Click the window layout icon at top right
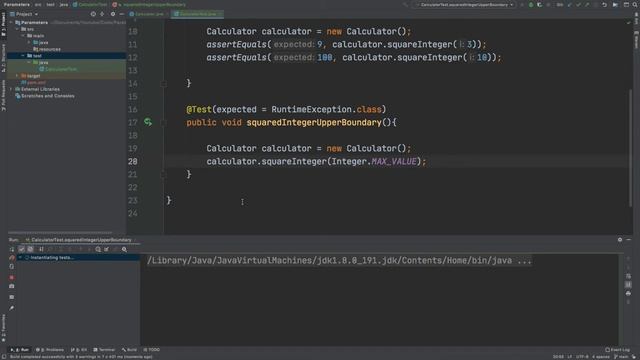 [x=626, y=5]
